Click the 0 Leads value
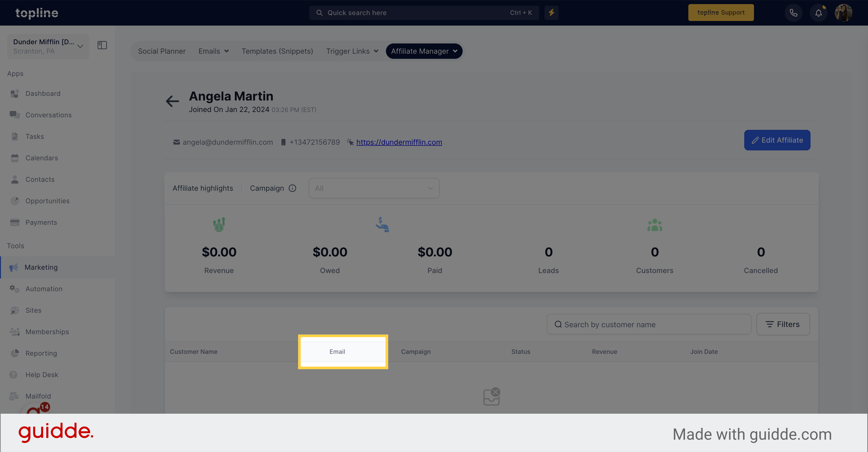This screenshot has height=452, width=868. 549,252
